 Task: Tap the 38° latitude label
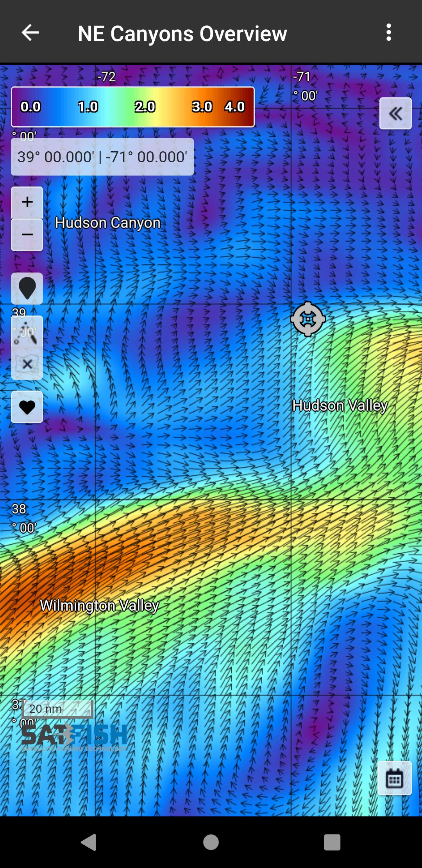23,518
